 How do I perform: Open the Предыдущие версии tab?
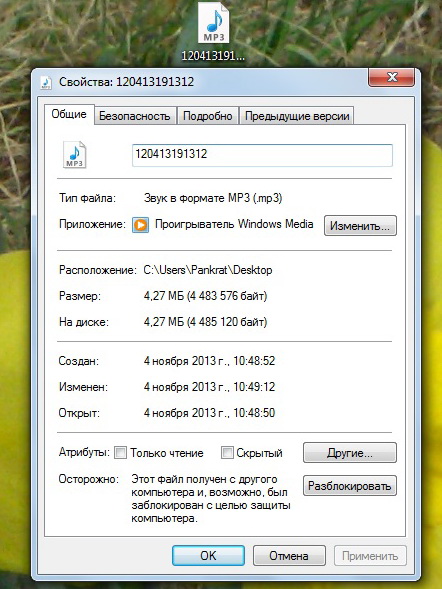pyautogui.click(x=297, y=116)
